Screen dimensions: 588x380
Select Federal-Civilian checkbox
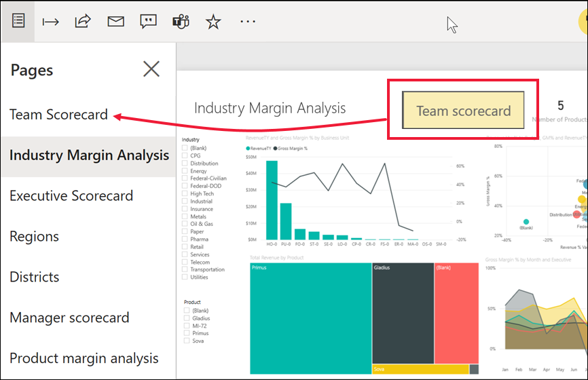(x=185, y=178)
